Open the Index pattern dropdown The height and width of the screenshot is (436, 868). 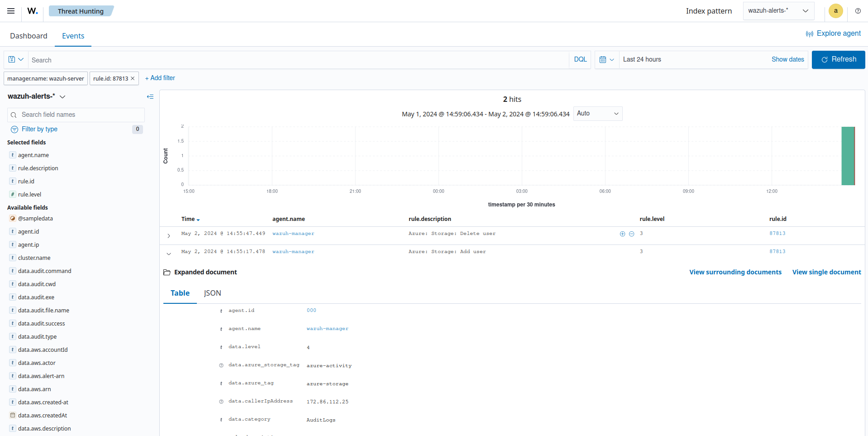(x=778, y=11)
